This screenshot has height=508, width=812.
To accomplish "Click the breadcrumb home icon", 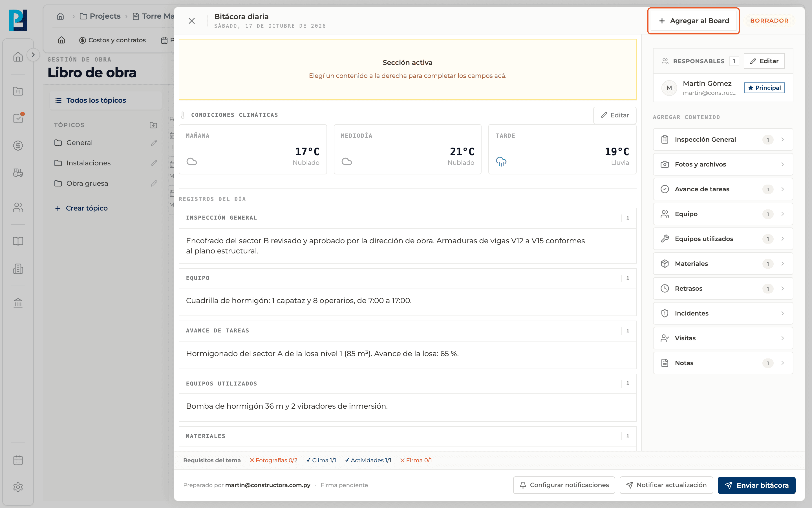I will (x=60, y=16).
